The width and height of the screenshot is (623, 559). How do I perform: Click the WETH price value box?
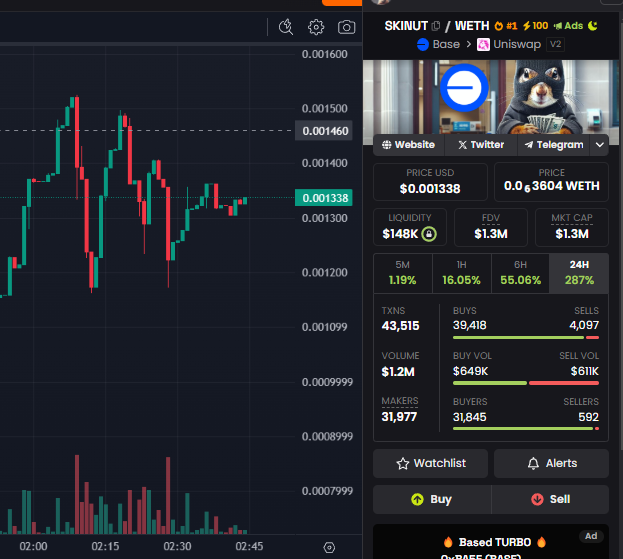coord(551,182)
